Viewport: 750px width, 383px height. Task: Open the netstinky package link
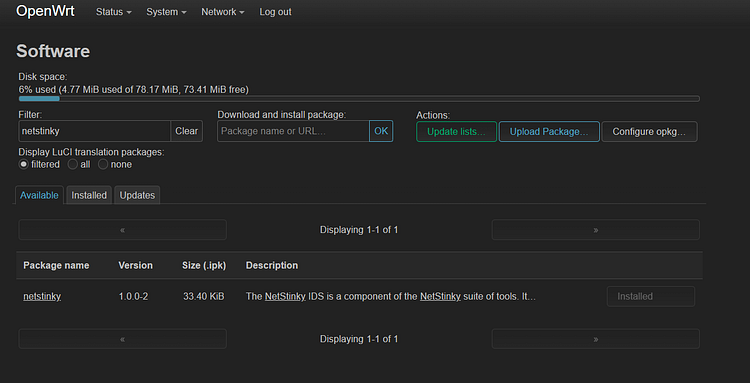click(x=42, y=296)
